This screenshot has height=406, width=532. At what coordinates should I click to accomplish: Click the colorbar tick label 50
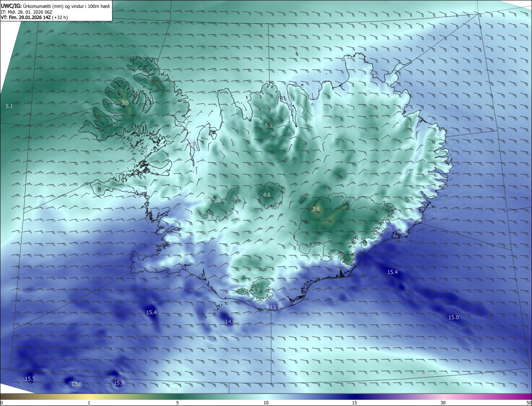point(529,403)
